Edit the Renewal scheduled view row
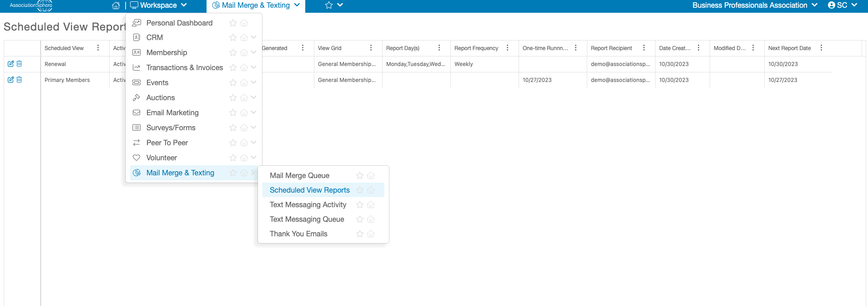This screenshot has width=868, height=306. tap(11, 64)
